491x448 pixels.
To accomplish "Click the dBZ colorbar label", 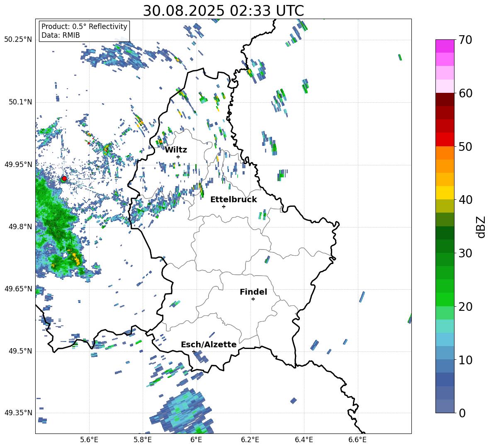I will 480,227.
